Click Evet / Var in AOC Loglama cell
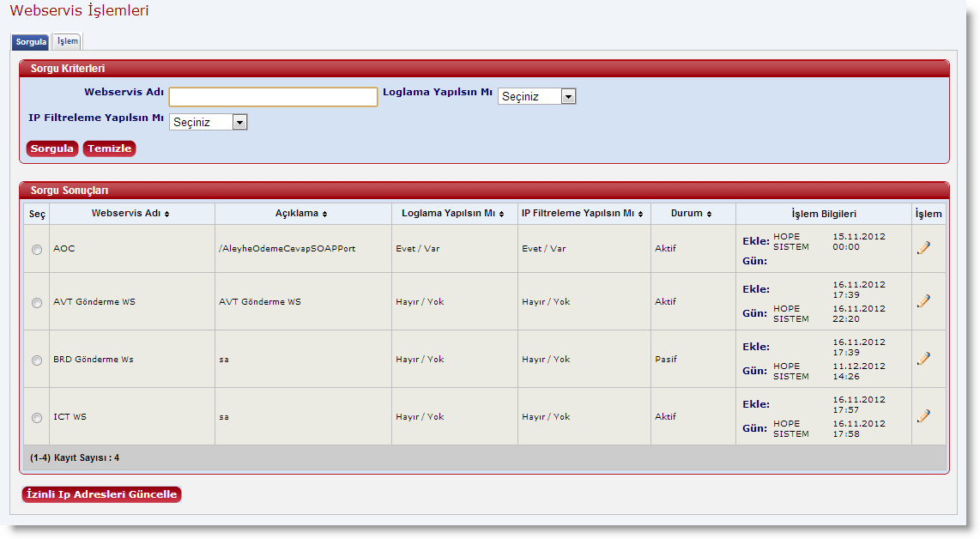 tap(418, 248)
